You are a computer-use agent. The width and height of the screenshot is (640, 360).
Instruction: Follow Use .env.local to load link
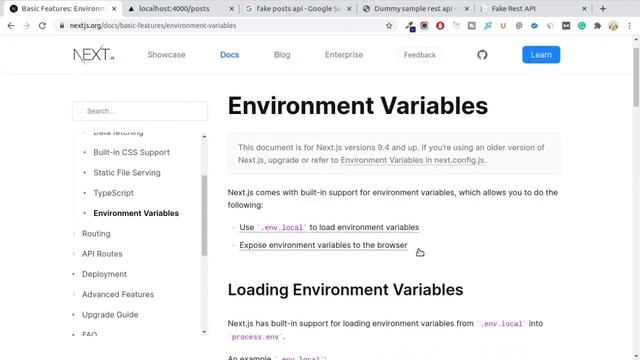click(x=329, y=227)
